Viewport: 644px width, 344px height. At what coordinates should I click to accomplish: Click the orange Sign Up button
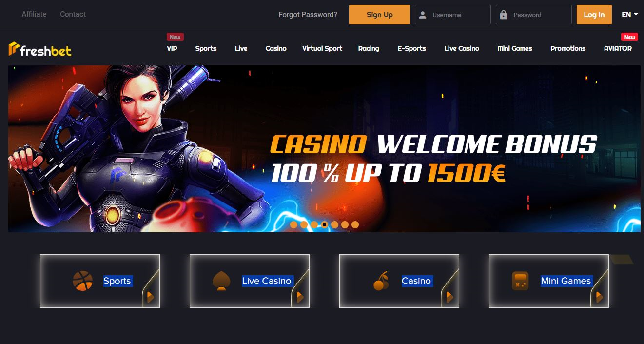[x=379, y=15]
